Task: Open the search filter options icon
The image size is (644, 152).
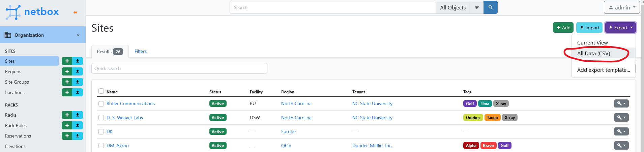Action: tap(477, 7)
